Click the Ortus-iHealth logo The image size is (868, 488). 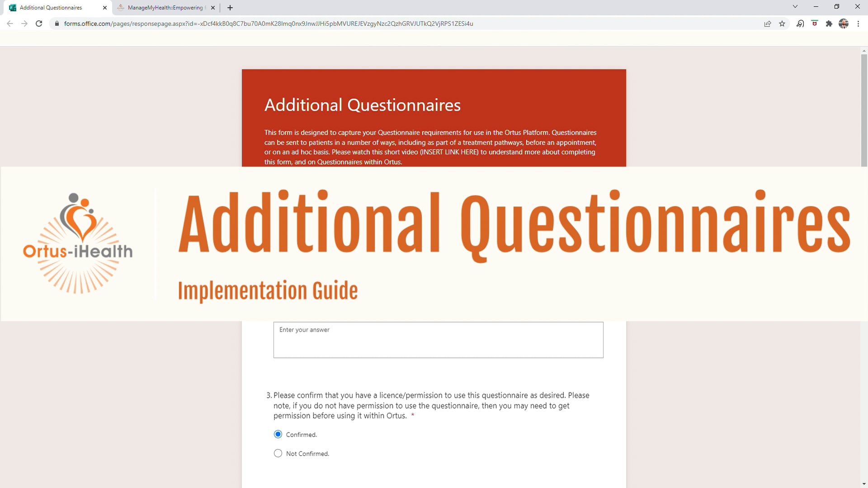78,244
